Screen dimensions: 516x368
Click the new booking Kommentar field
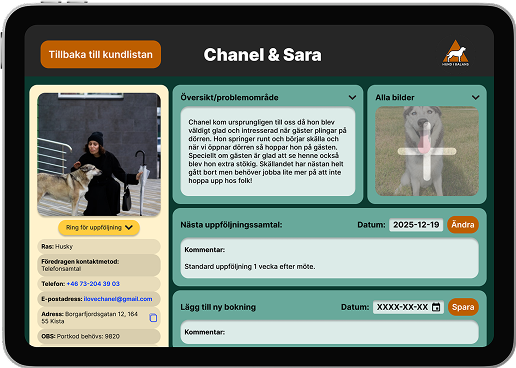tap(329, 332)
